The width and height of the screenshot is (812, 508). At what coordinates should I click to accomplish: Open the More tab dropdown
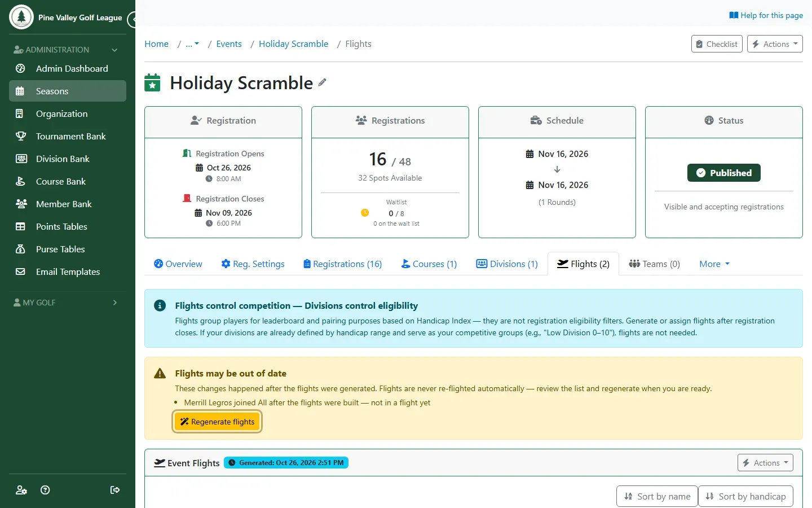714,264
